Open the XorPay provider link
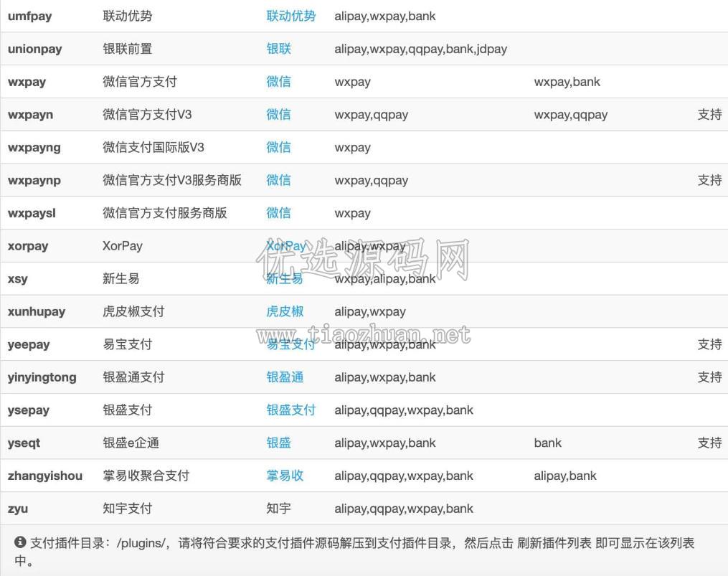This screenshot has width=728, height=576. click(286, 246)
